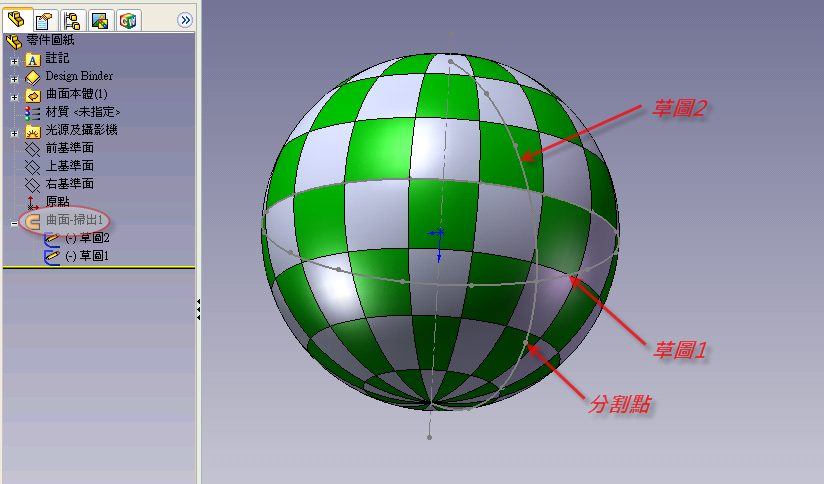This screenshot has width=824, height=484.
Task: Open the colorful appearance manager tab
Action: pos(128,20)
